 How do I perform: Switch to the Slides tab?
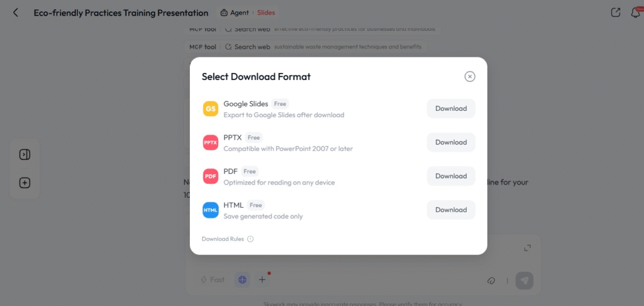(x=266, y=13)
